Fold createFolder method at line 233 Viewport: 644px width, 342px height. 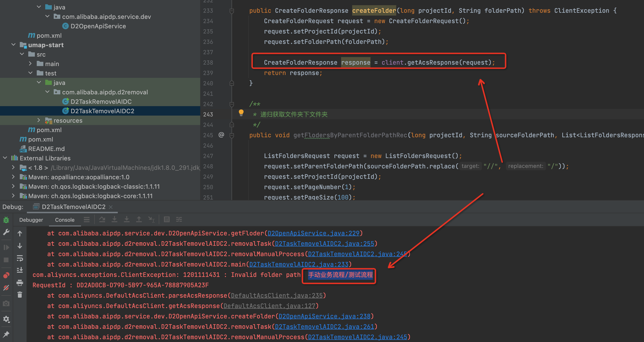pos(232,11)
